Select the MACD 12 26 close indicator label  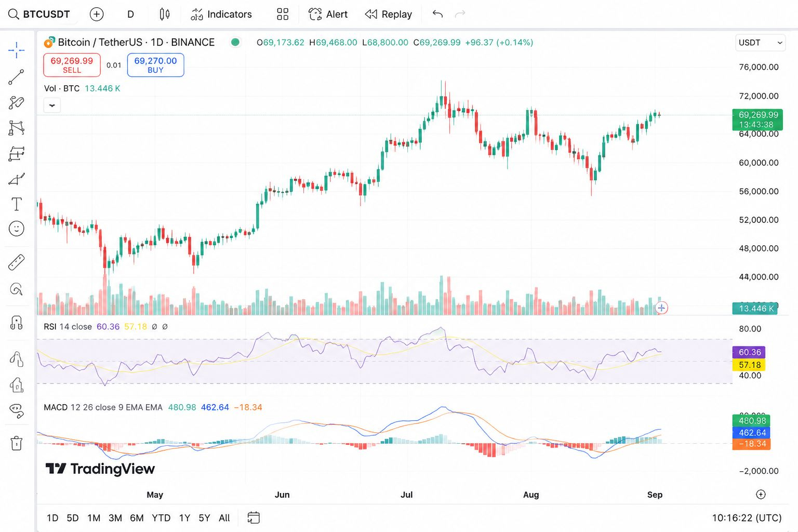click(103, 407)
